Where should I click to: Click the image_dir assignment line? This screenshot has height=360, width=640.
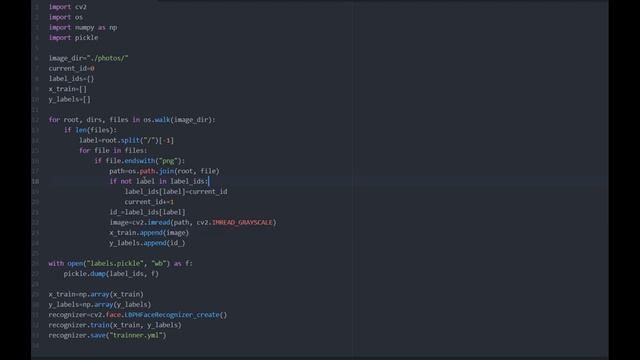[89, 58]
